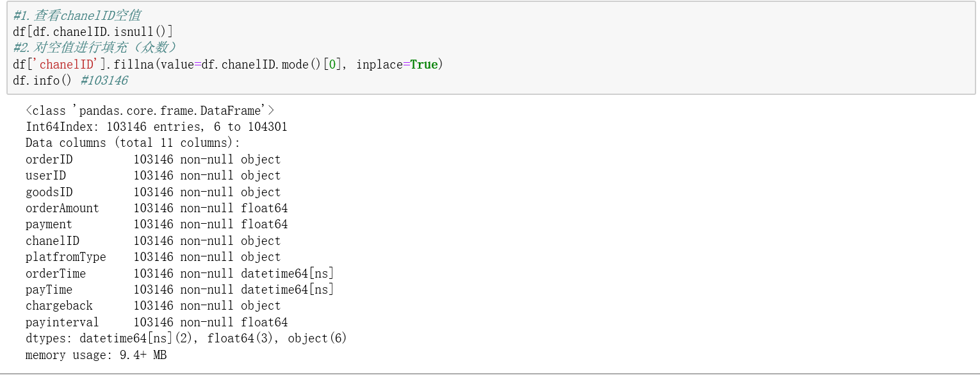Viewport: 980px width, 377px height.
Task: Click the orderAmount float64 row
Action: [x=157, y=208]
